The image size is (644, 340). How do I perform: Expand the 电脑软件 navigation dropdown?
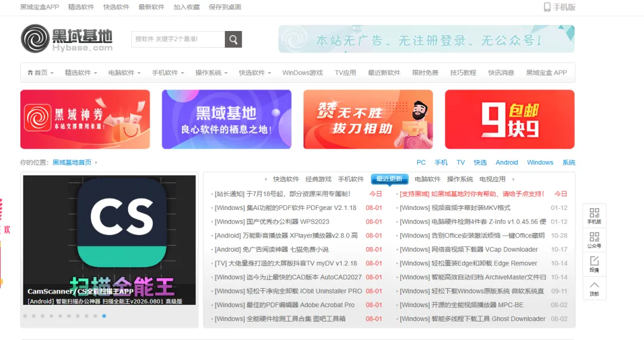pyautogui.click(x=125, y=73)
